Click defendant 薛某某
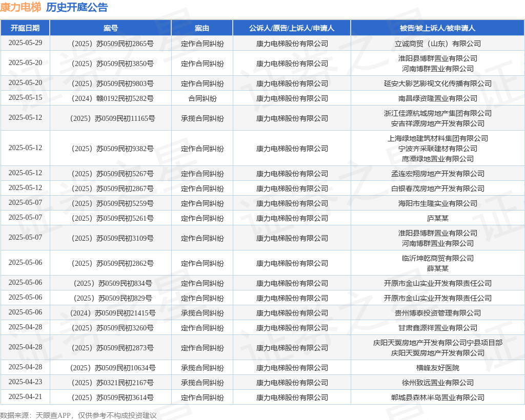Image resolution: width=525 pixels, height=420 pixels. 438,268
